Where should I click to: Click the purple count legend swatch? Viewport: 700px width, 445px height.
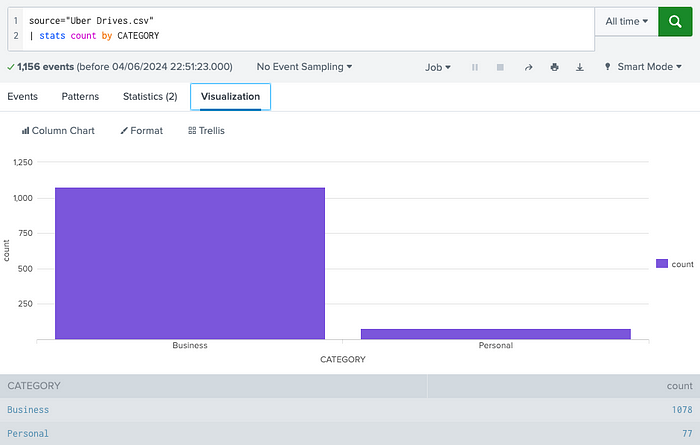[x=662, y=263]
